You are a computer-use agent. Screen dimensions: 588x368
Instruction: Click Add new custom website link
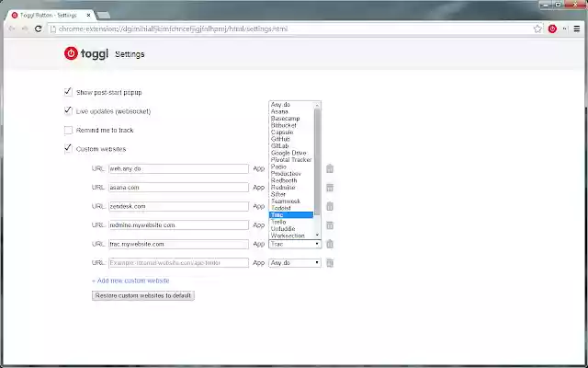(x=130, y=281)
